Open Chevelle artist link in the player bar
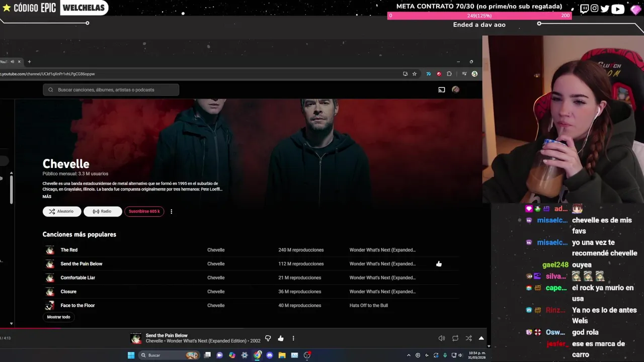 [x=154, y=341]
